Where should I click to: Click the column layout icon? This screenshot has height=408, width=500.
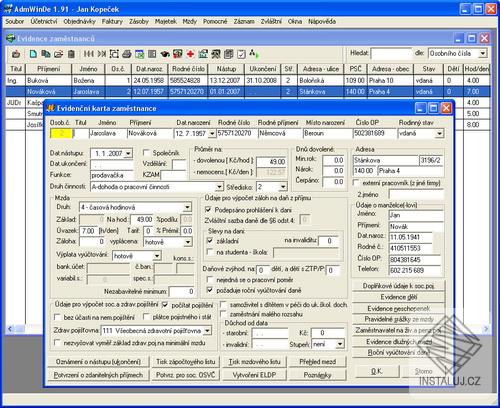[152, 54]
